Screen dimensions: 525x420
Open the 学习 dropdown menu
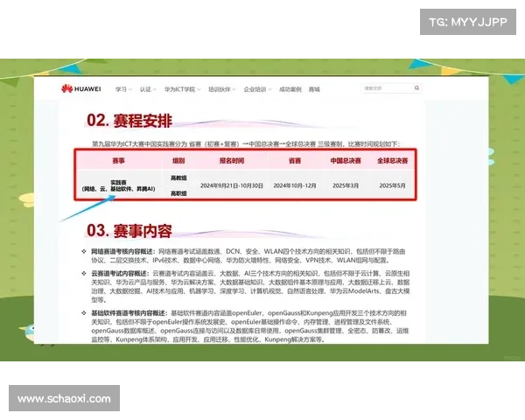click(123, 89)
